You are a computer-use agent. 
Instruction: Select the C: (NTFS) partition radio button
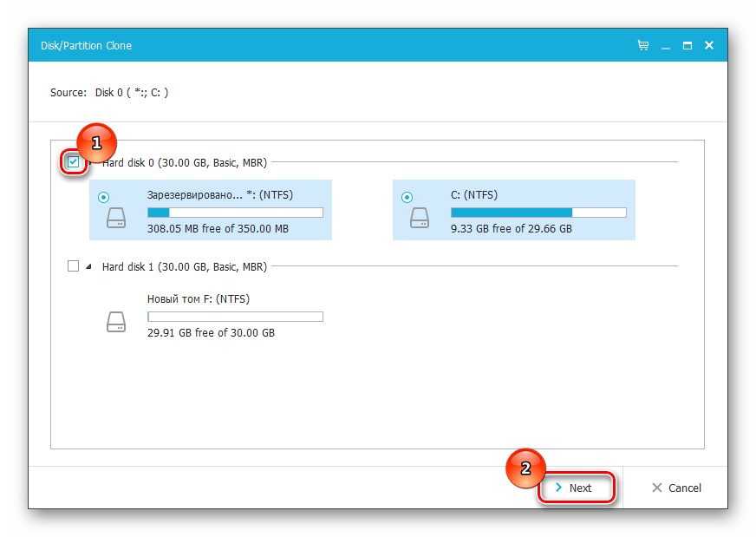(407, 197)
